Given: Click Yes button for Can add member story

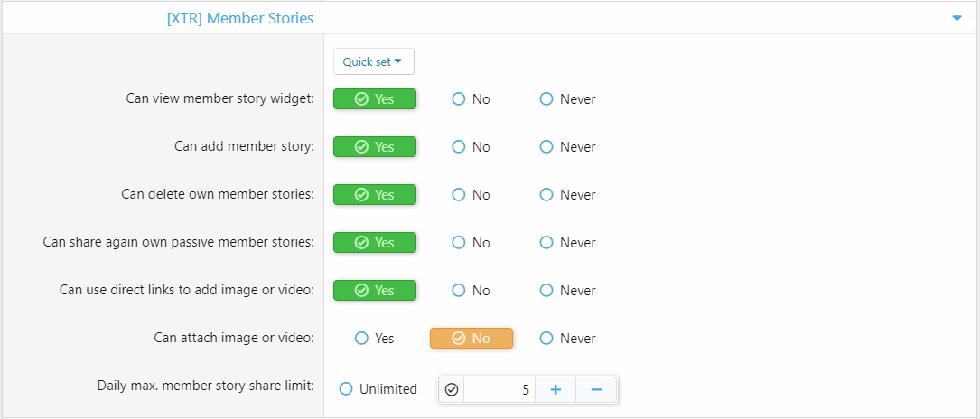Looking at the screenshot, I should [375, 147].
